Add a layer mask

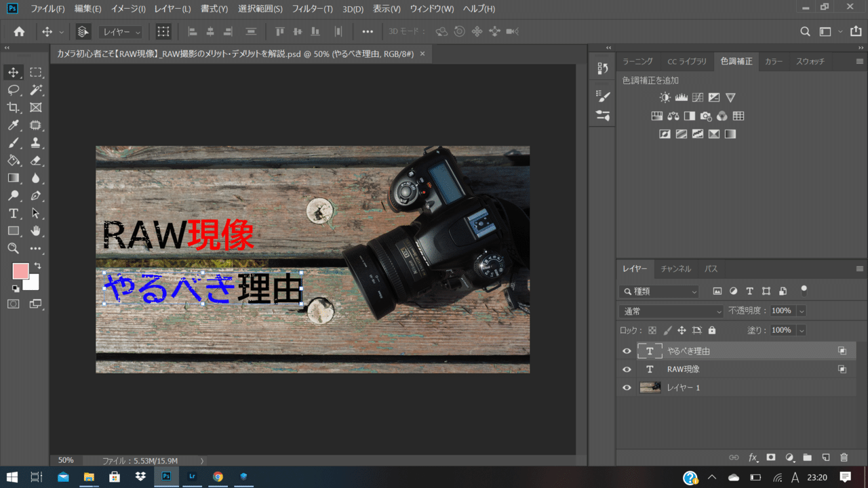(771, 457)
